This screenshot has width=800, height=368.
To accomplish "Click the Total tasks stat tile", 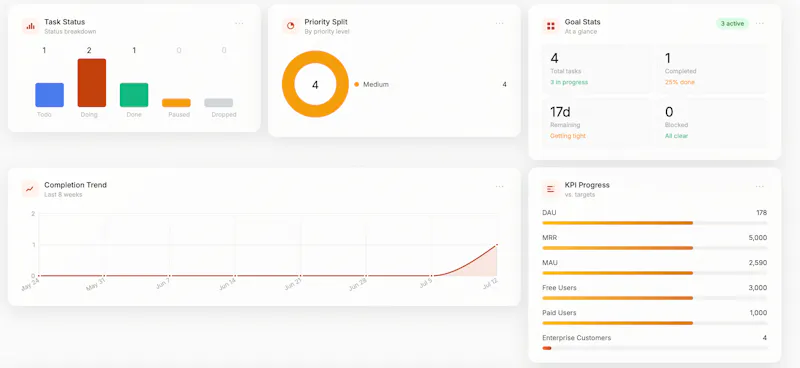I will tap(596, 69).
